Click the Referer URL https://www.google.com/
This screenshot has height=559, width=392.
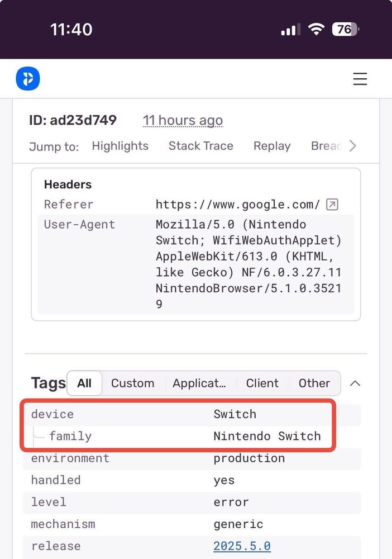238,205
